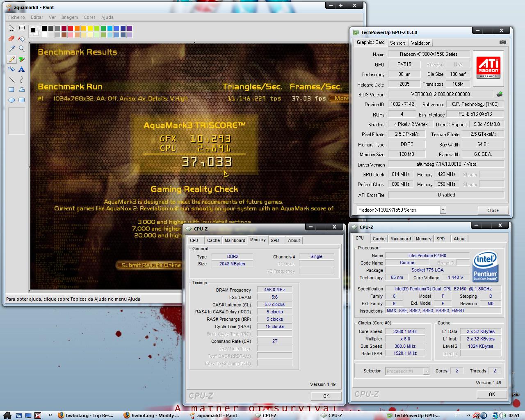Screen dimensions: 525x420
Task: Select the Rectangle shape tool
Action: pyautogui.click(x=11, y=90)
